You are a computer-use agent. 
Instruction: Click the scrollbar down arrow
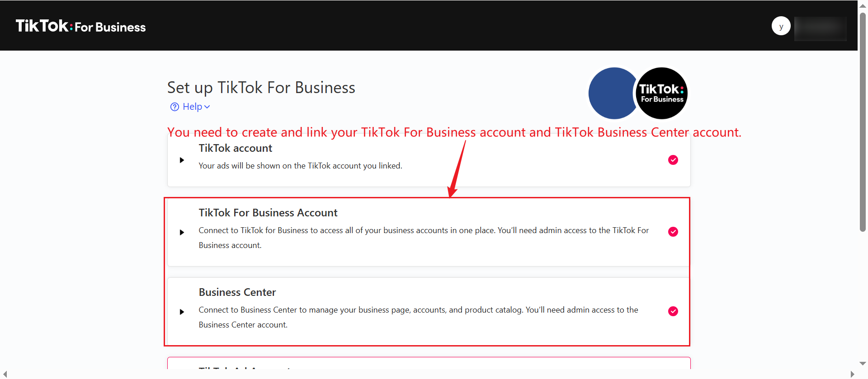click(863, 363)
